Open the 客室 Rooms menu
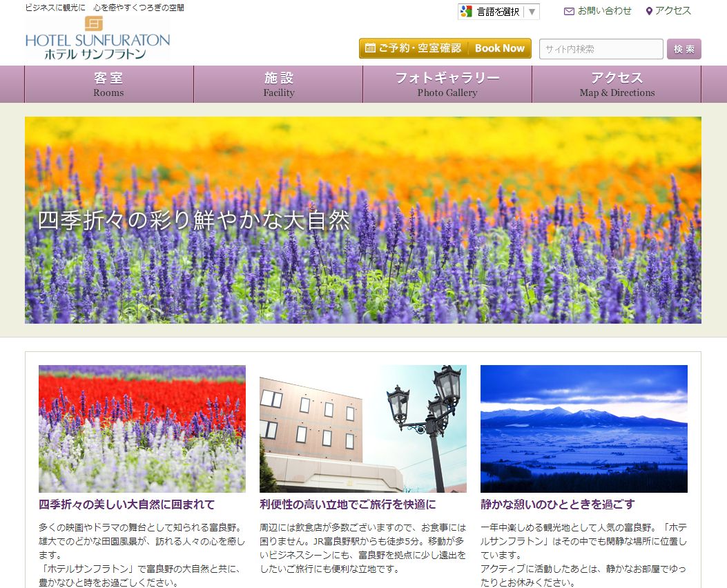This screenshot has height=588, width=727. (x=108, y=84)
